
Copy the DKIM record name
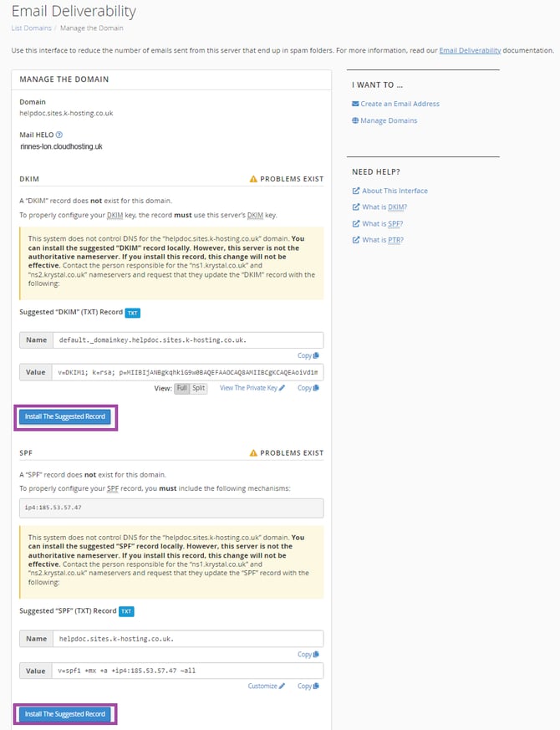coord(308,355)
